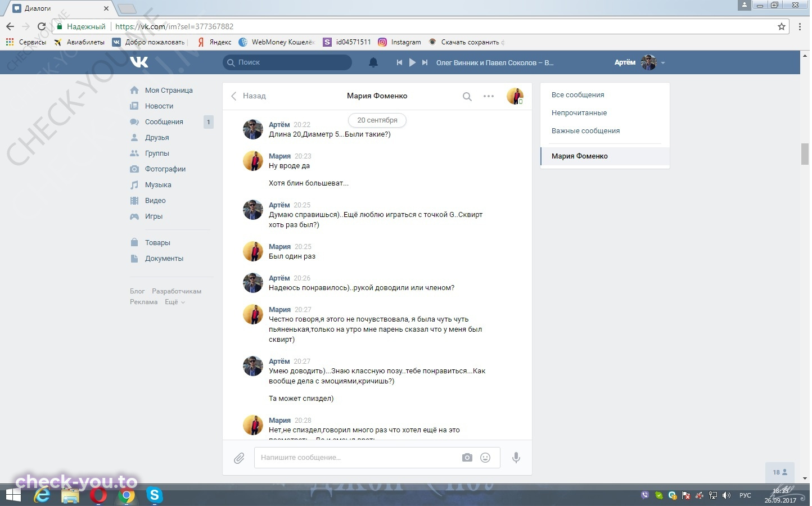Click the 'Разработчикам' footer link
This screenshot has height=506, width=812.
tap(177, 291)
